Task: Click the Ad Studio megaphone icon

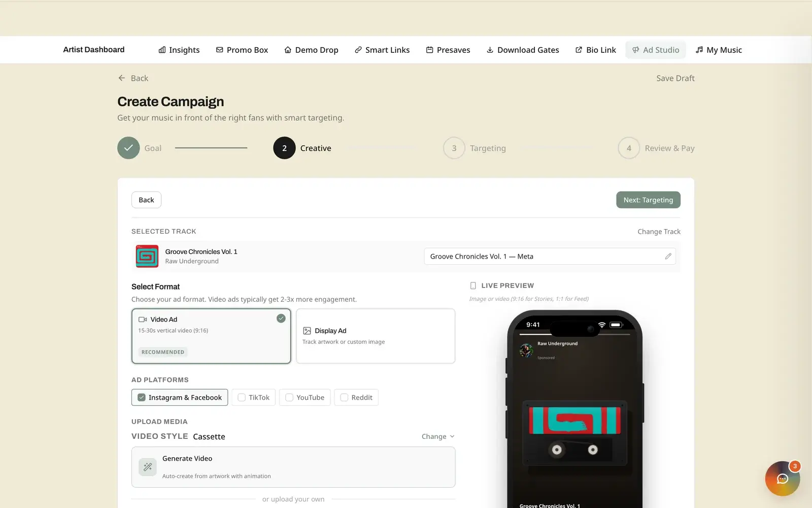Action: 635,50
